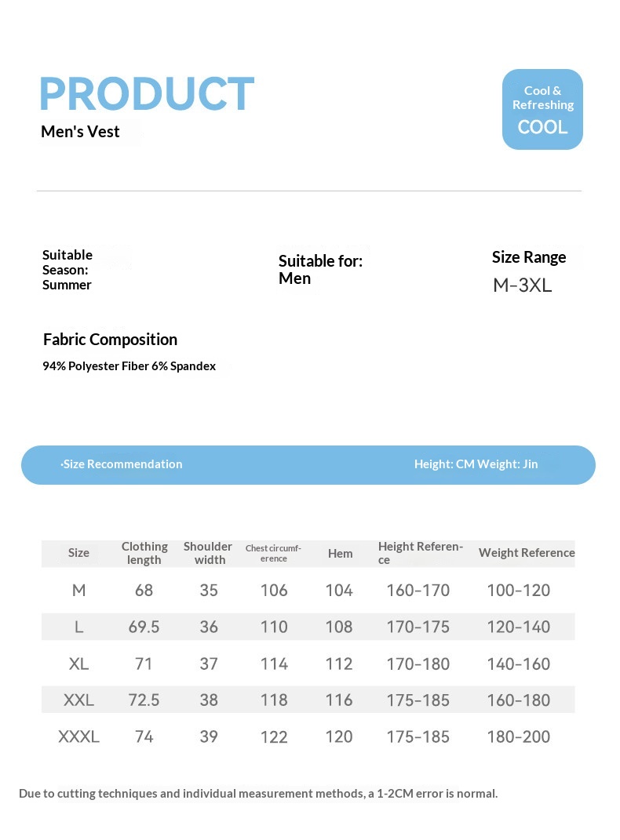The height and width of the screenshot is (840, 620).
Task: Click the 1-2CM error disclaimer note
Action: [x=258, y=794]
